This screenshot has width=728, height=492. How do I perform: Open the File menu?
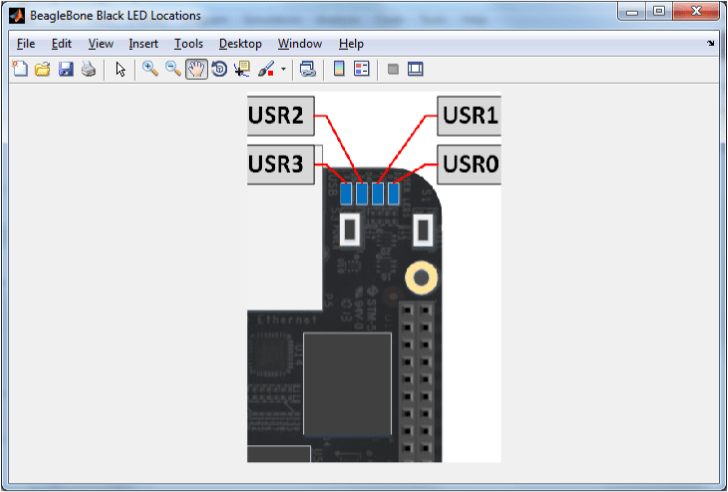(x=26, y=44)
